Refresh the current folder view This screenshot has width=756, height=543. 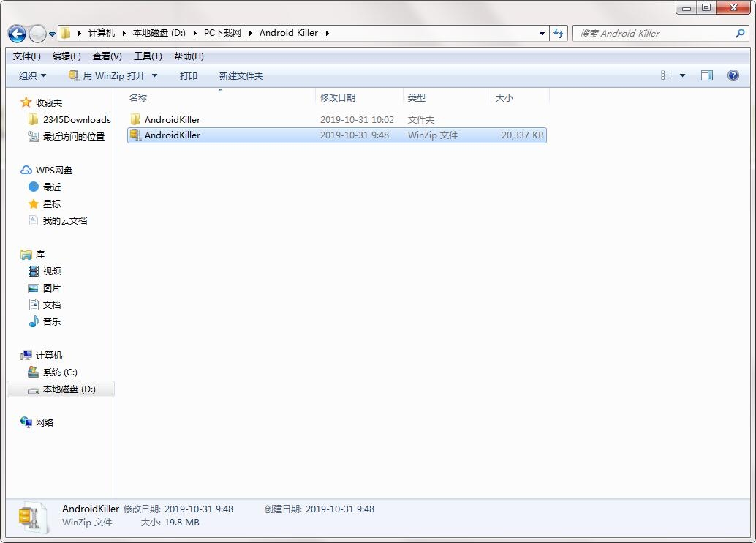click(559, 34)
